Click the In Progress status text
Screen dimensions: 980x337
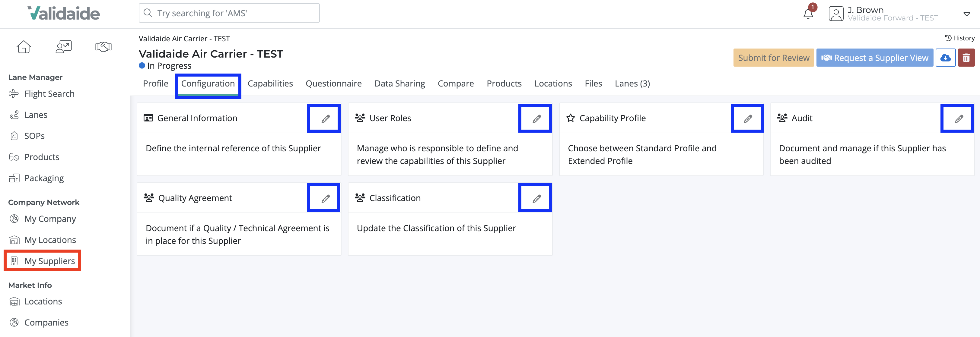169,66
